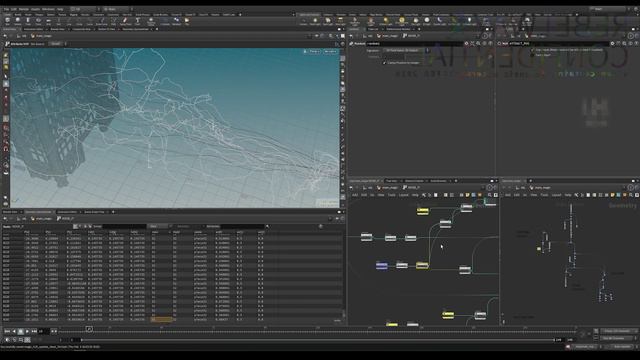Jump to the last frame

pos(34,331)
